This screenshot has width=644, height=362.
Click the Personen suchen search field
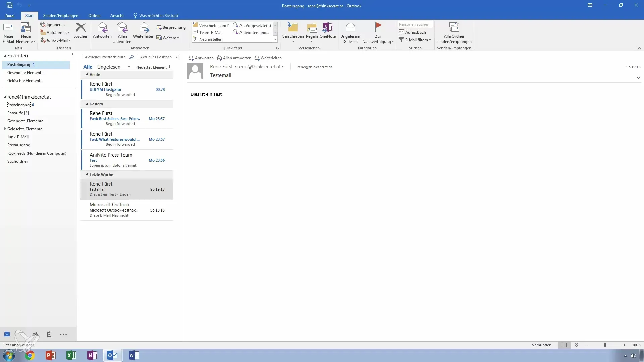(415, 24)
